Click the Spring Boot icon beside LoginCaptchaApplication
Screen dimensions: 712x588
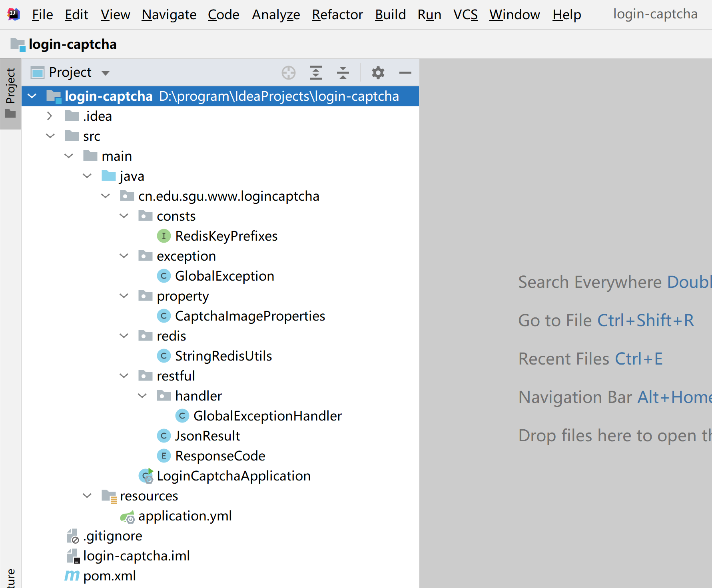(145, 476)
